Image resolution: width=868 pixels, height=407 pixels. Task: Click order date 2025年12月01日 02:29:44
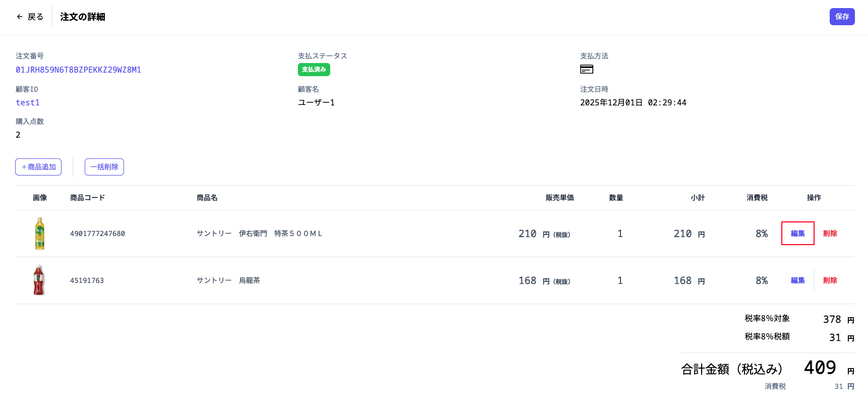[x=633, y=102]
